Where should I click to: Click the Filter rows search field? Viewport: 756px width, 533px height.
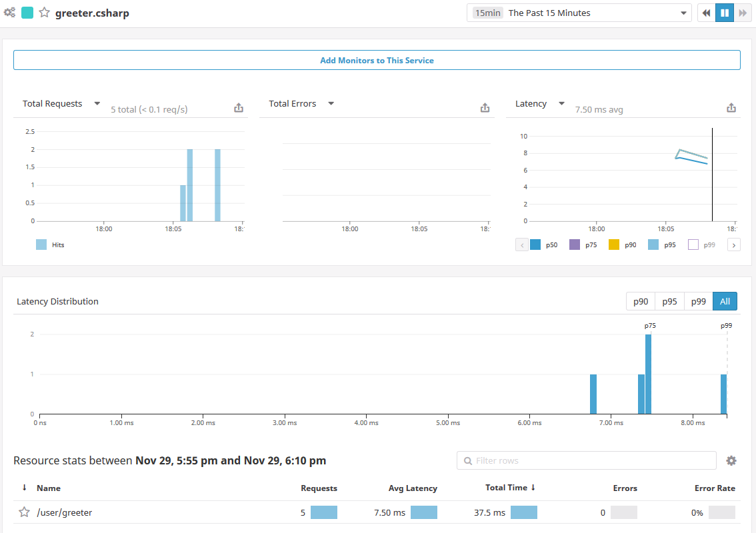point(586,460)
